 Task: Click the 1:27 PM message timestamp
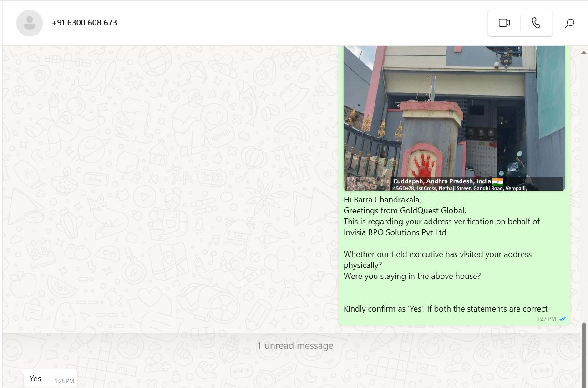click(x=546, y=319)
